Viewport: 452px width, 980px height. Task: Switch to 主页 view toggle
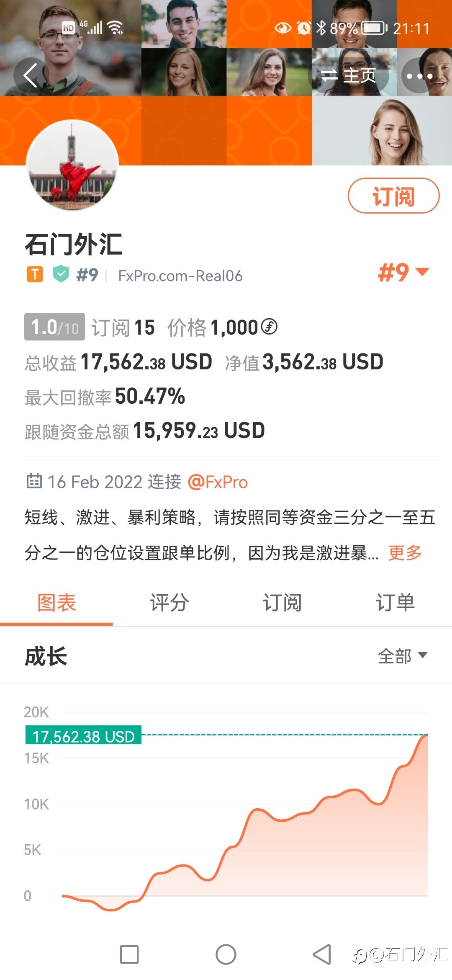(348, 76)
